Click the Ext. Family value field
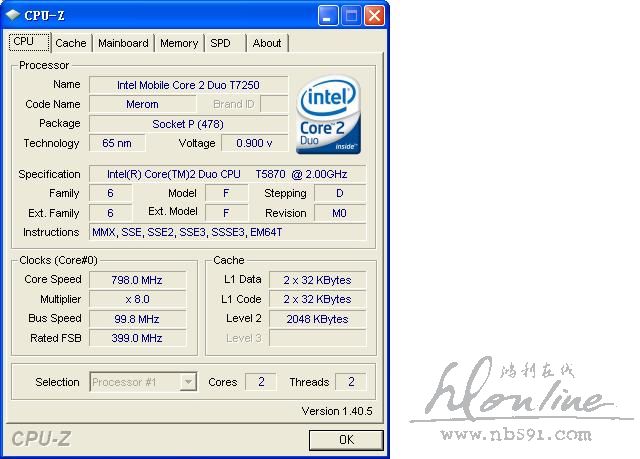 point(111,213)
